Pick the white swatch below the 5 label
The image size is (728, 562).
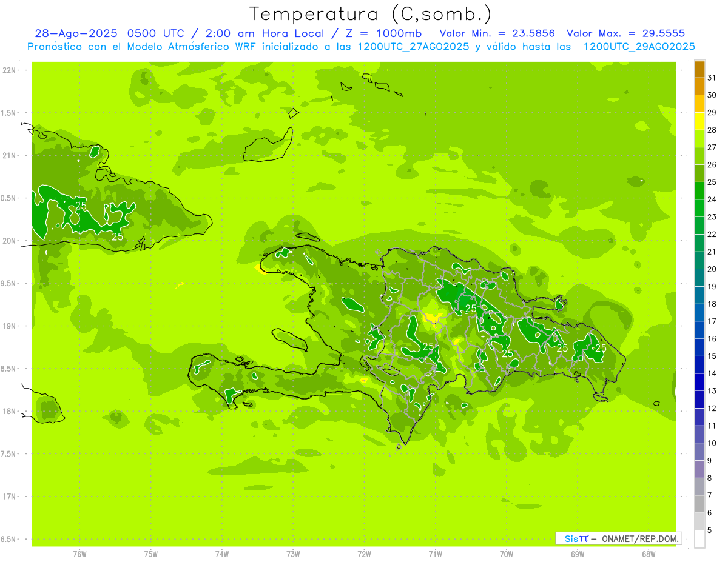pyautogui.click(x=699, y=539)
